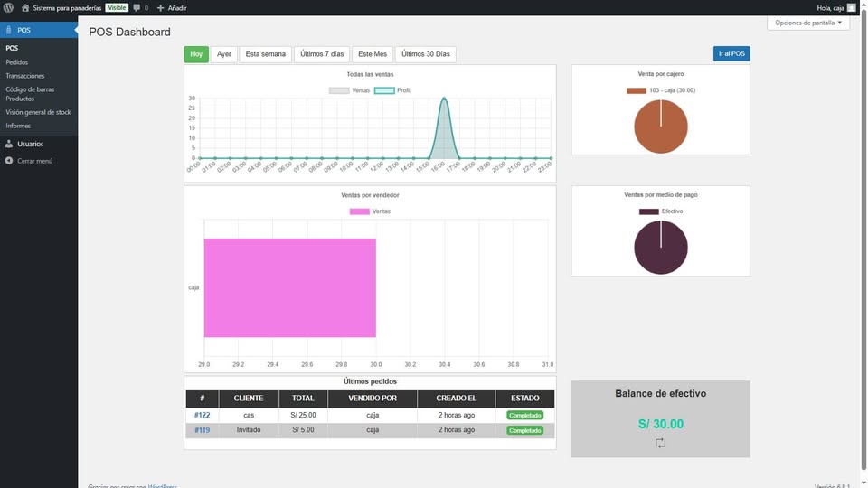Toggle the 103 - caja legend item
The height and width of the screenshot is (488, 868).
click(x=661, y=90)
